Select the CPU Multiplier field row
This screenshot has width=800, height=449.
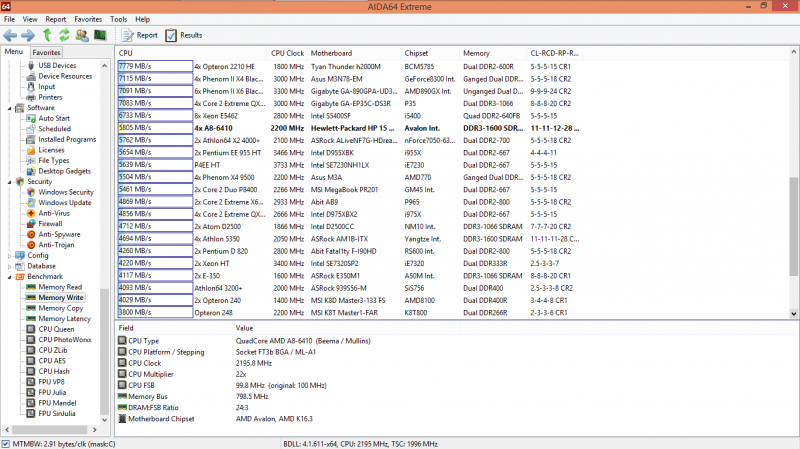tap(287, 374)
